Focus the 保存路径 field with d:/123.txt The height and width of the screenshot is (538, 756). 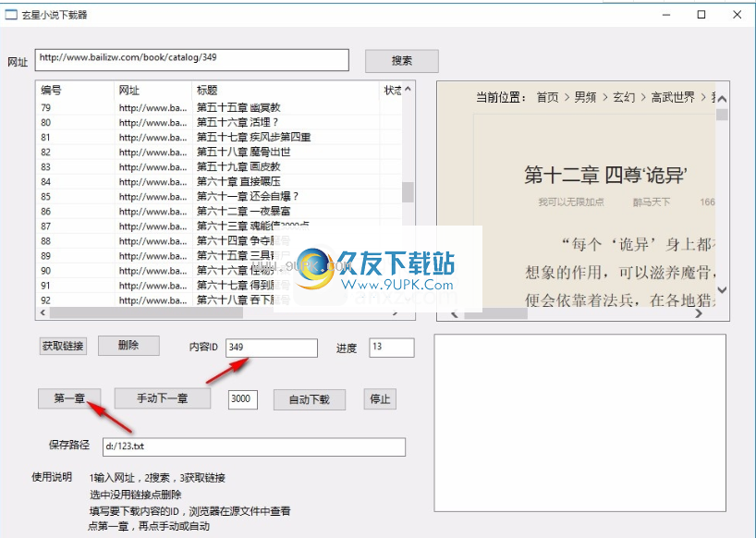tap(254, 446)
